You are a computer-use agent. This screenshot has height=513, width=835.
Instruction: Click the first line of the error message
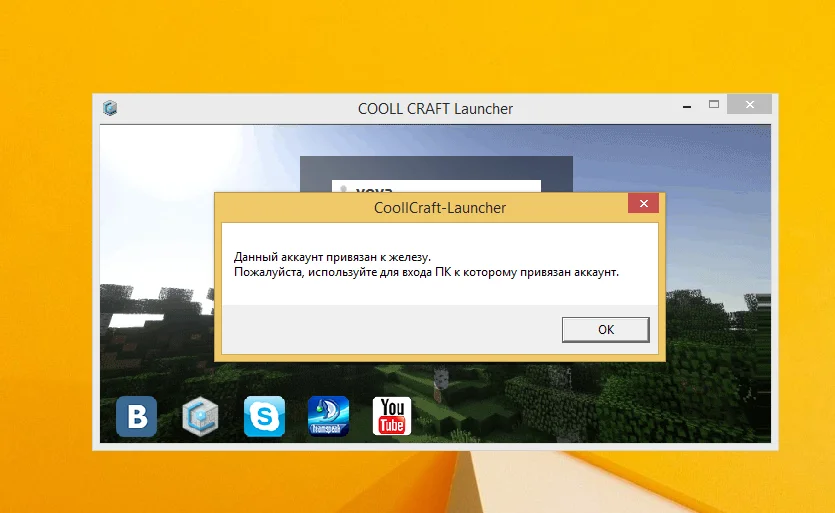click(331, 256)
